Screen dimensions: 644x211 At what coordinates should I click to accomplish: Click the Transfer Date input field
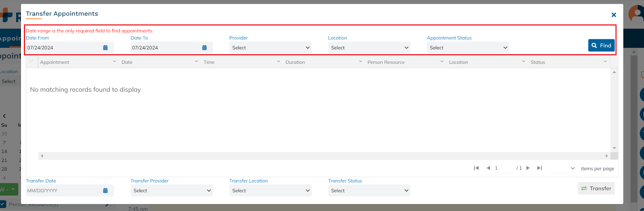coord(62,191)
